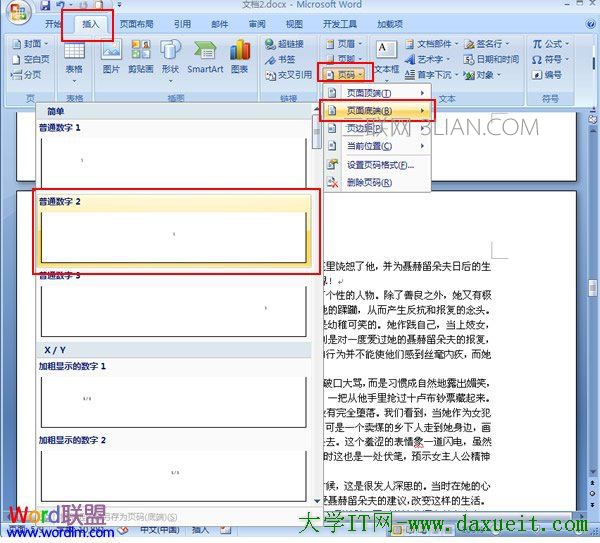Click the Previous Page browse button
This screenshot has height=543, width=600.
592,483
